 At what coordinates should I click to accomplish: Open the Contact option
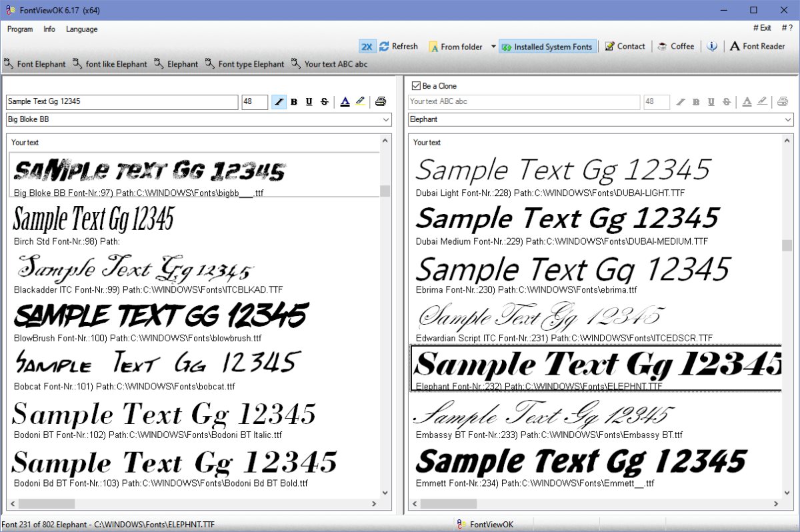click(x=625, y=47)
